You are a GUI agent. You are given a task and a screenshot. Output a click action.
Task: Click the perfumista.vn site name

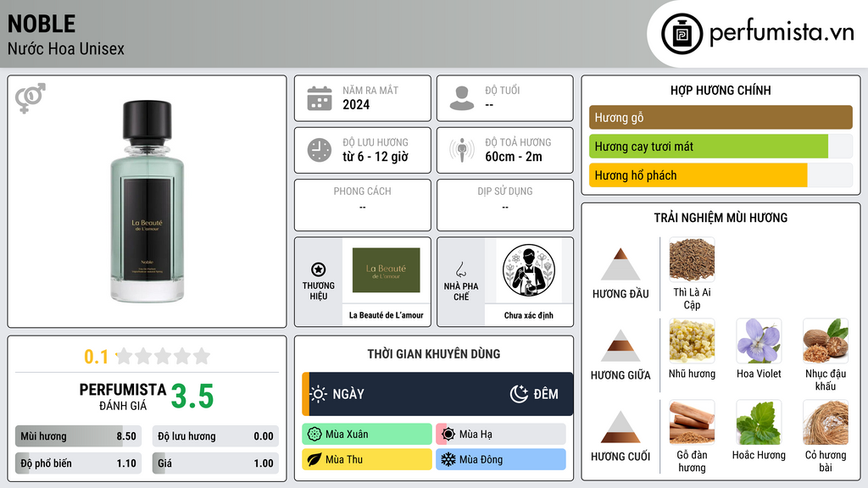click(782, 32)
